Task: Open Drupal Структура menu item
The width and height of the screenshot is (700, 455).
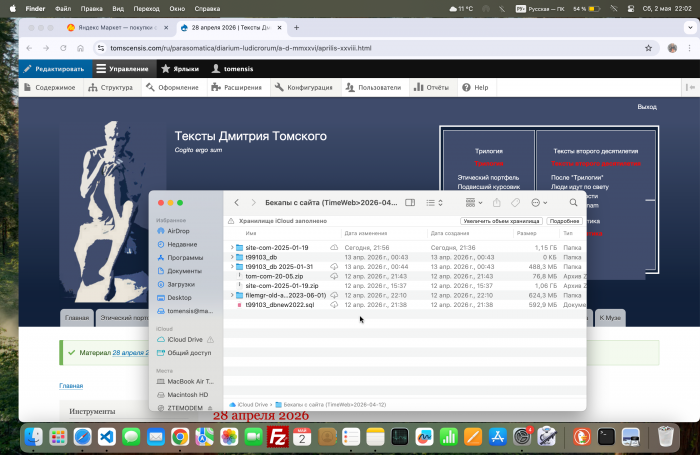Action: pyautogui.click(x=111, y=88)
